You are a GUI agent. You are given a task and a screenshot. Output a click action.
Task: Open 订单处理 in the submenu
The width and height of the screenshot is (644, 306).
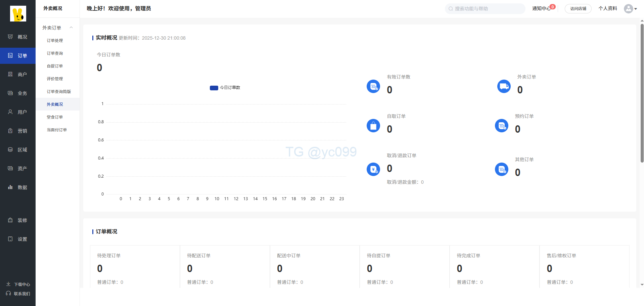tap(55, 41)
